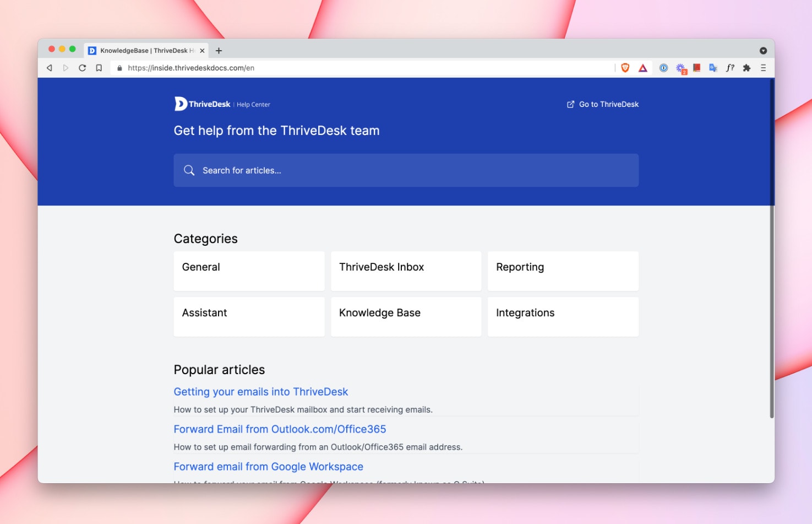Open the Google Translate extension icon

pos(713,68)
